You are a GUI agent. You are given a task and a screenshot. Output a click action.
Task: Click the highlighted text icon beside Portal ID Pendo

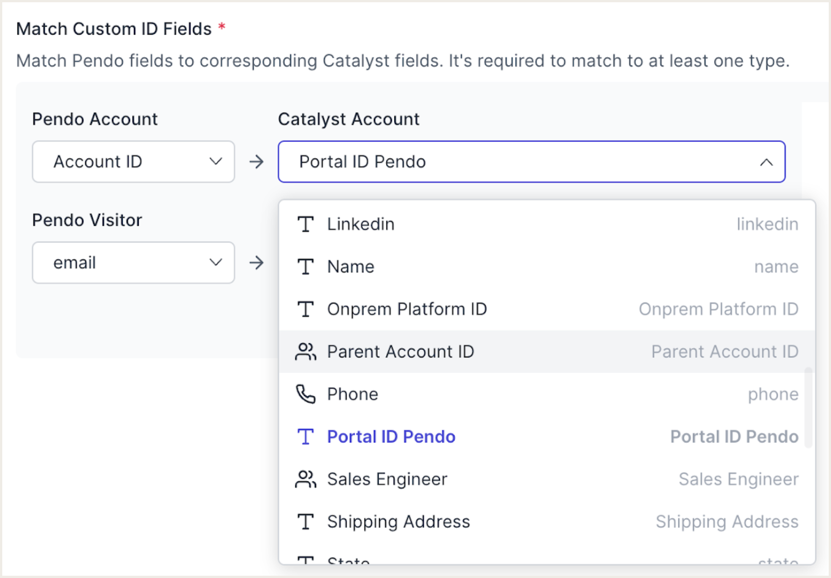pos(306,437)
